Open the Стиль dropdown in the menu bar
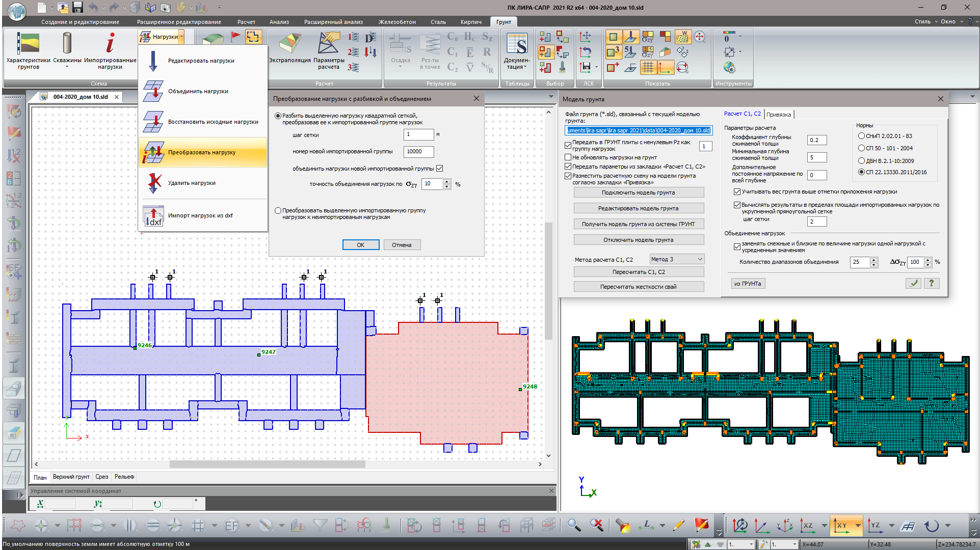 [925, 21]
